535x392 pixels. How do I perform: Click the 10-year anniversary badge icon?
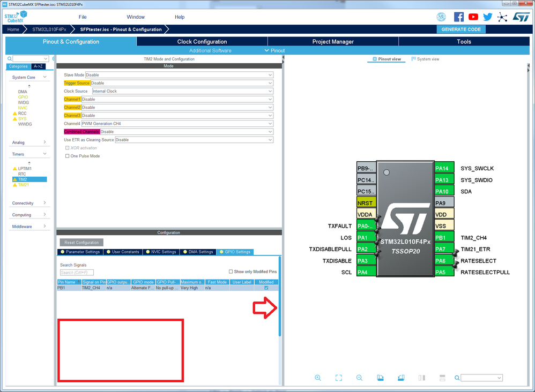point(441,17)
